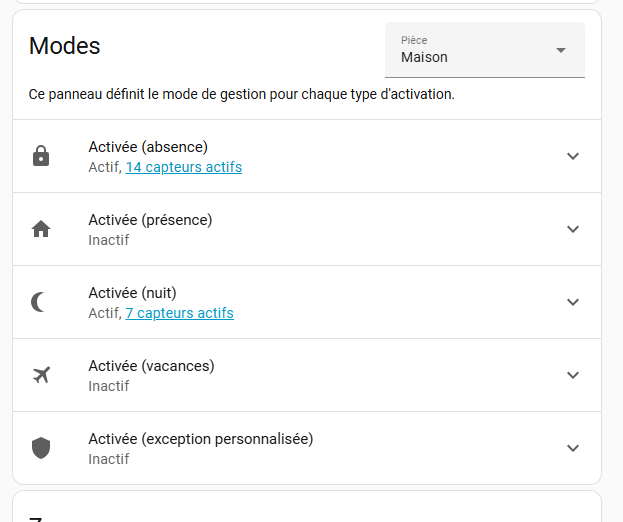Expand the Activée (vacances) chevron
This screenshot has height=522, width=623.
[572, 375]
